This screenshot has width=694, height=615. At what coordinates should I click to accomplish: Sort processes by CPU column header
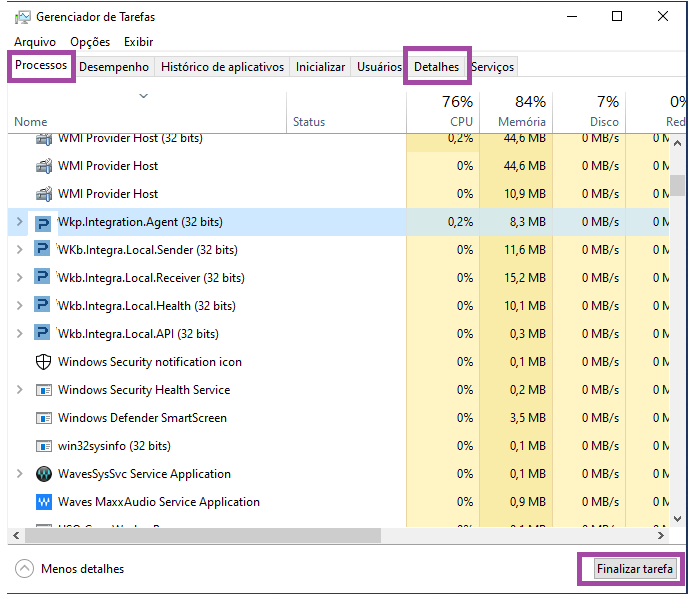pos(443,112)
